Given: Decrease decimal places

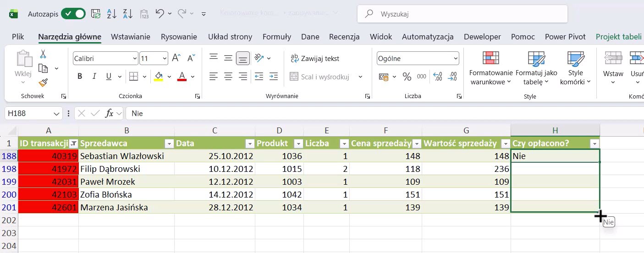Looking at the screenshot, I should coord(452,77).
